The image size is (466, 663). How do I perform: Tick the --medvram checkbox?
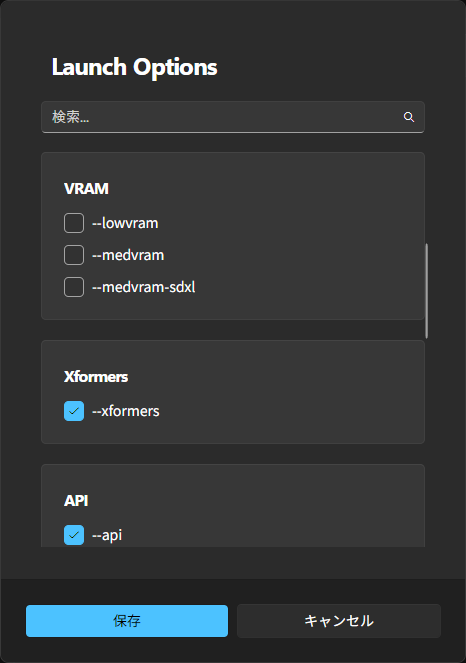point(74,255)
